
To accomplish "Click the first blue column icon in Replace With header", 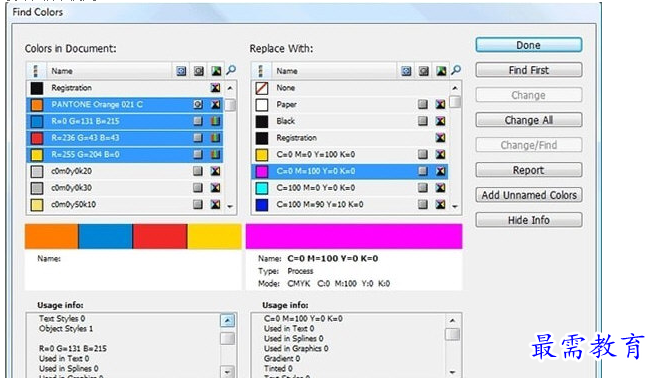I will [x=406, y=71].
